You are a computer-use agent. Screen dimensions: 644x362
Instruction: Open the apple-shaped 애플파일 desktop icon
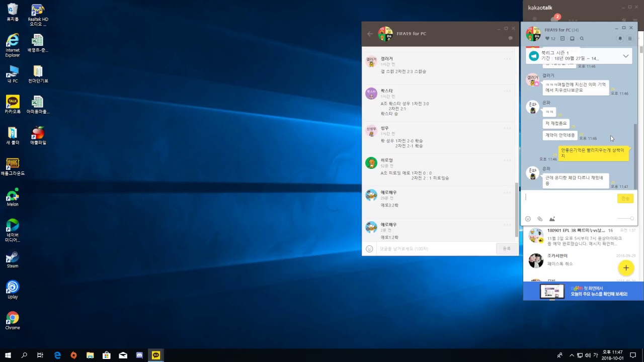click(x=38, y=135)
